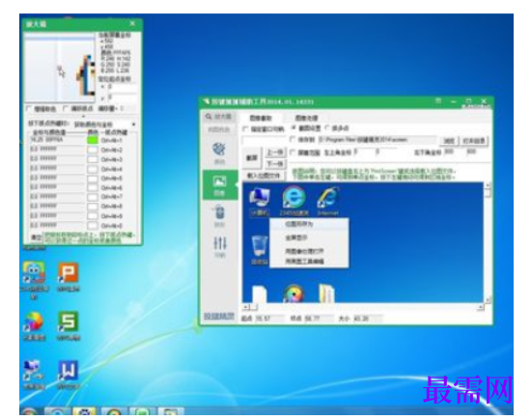Click the vertical scrollbar of the image preview
This screenshot has width=531, height=420.
(488, 242)
